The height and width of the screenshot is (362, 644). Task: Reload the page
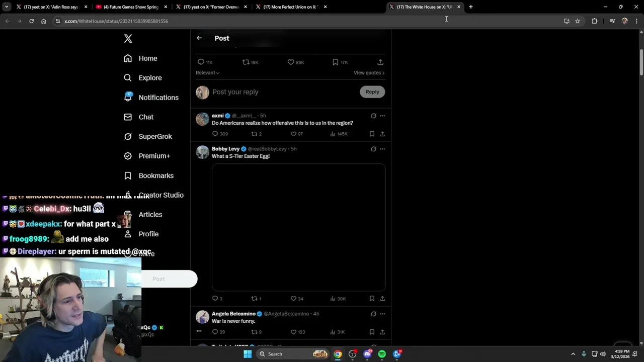tap(31, 21)
